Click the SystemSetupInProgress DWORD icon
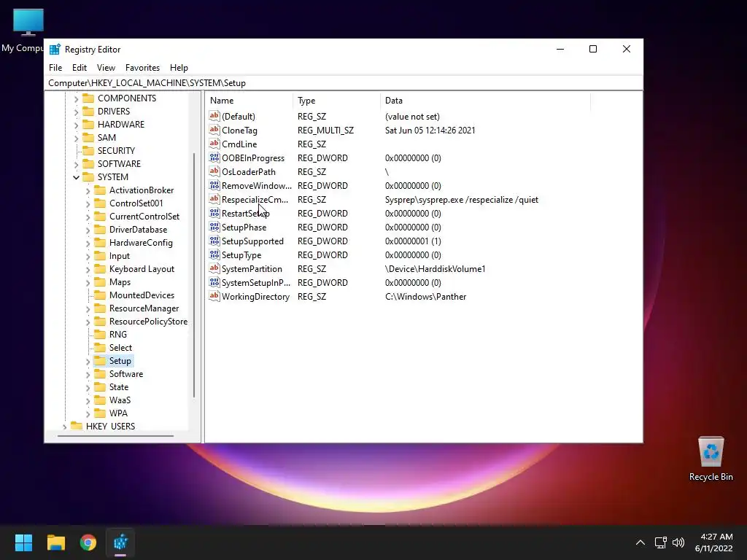This screenshot has height=560, width=747. click(214, 282)
